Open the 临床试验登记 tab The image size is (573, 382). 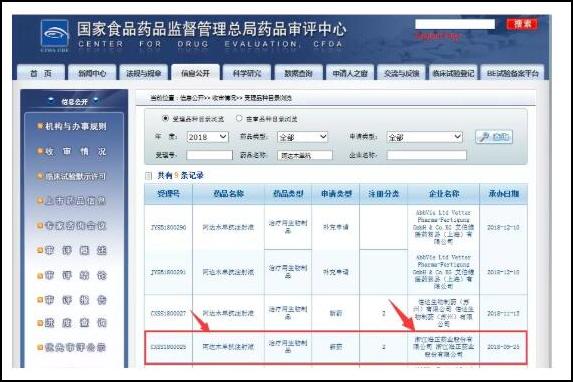point(453,73)
